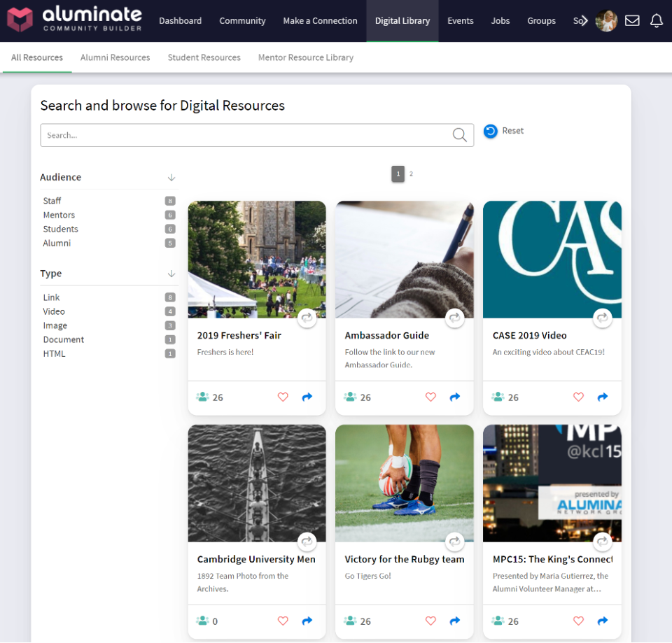Filter resources by Video type
This screenshot has height=643, width=672.
53,311
